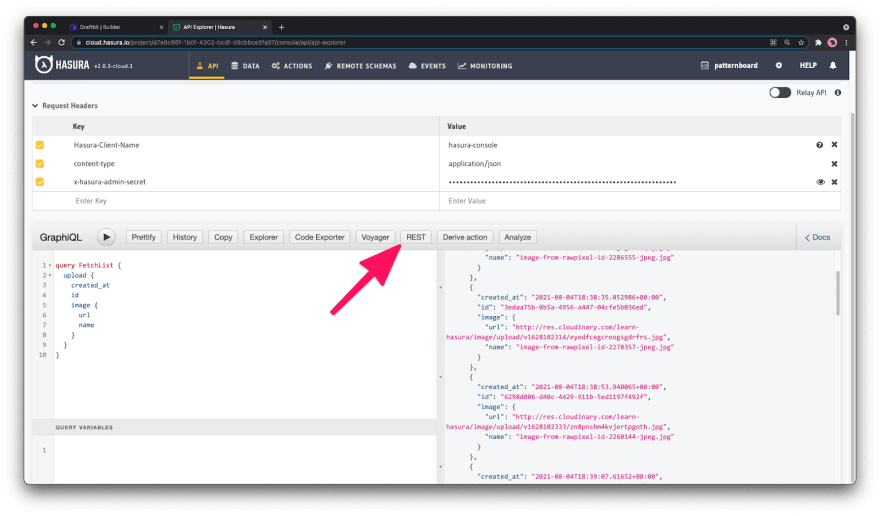Uncheck the x-hasura-admin-secret header checkbox
This screenshot has height=516, width=880.
[40, 182]
